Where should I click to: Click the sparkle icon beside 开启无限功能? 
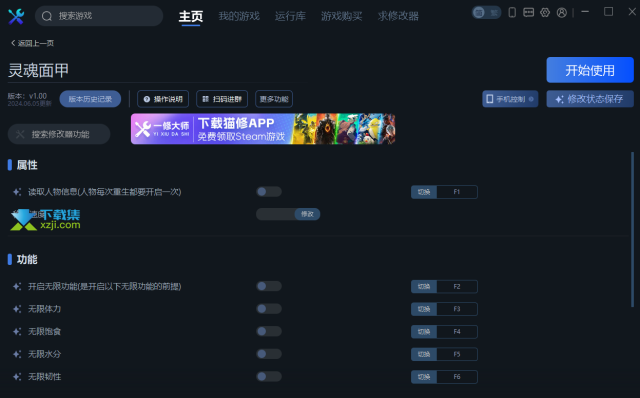tap(17, 287)
